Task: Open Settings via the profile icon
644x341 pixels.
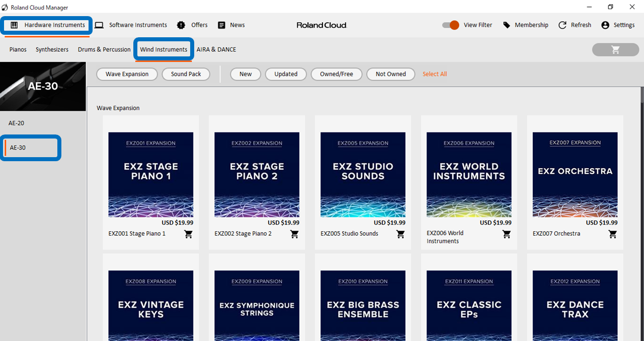Action: [605, 25]
